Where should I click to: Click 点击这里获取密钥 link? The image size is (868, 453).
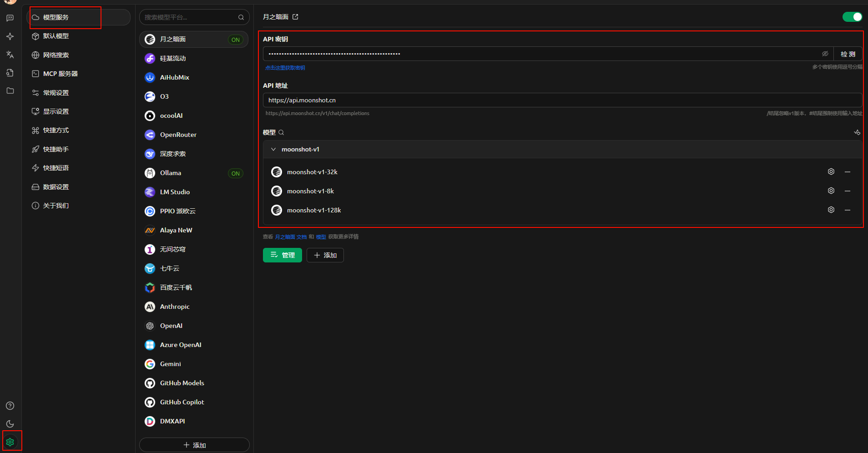tap(285, 68)
